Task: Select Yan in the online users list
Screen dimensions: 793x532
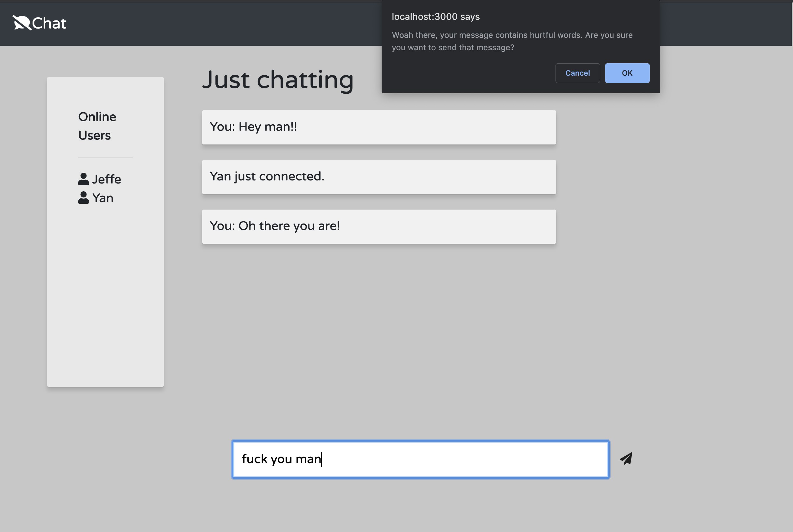Action: click(x=102, y=198)
